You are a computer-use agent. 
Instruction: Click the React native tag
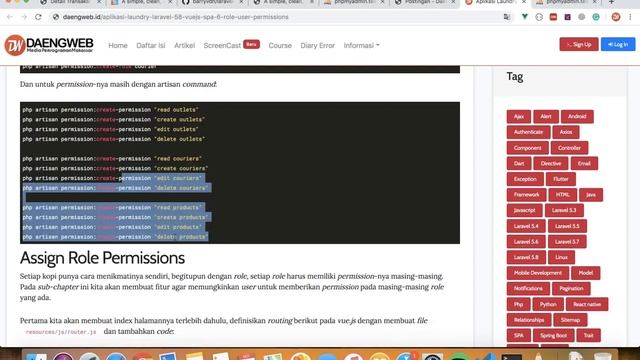(x=587, y=304)
